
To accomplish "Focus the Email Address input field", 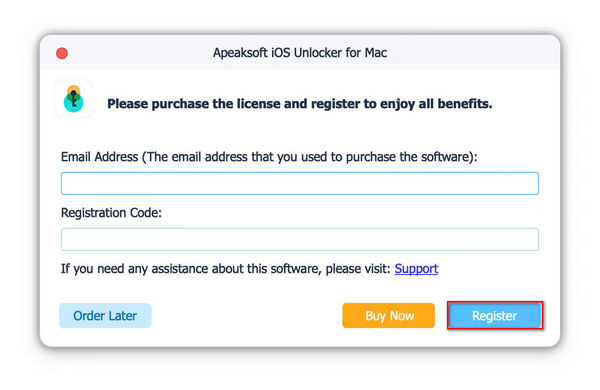I will (300, 183).
